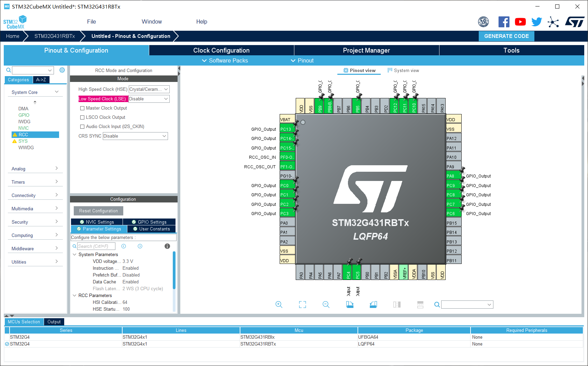The width and height of the screenshot is (588, 366).
Task: Rotate the chip view clockwise icon
Action: tap(350, 305)
